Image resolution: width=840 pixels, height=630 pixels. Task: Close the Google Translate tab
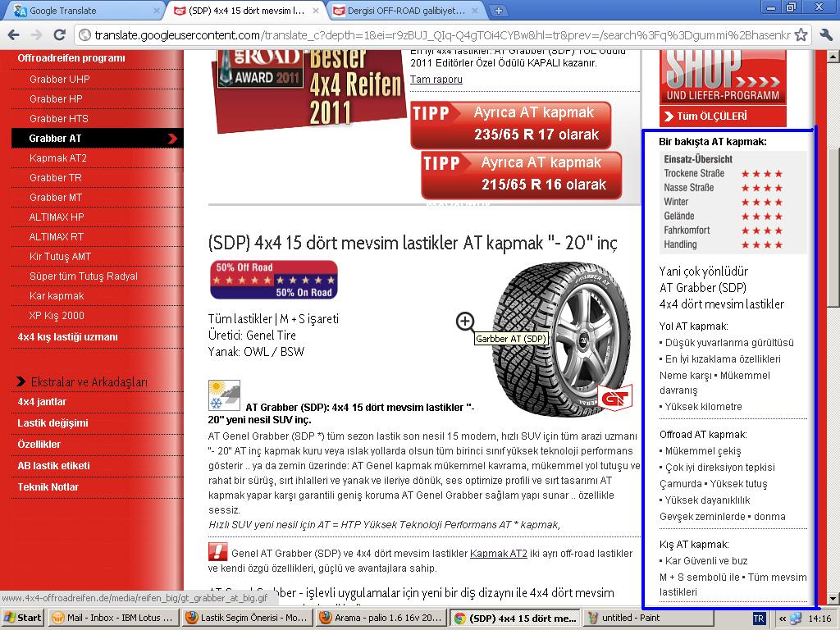tap(156, 11)
